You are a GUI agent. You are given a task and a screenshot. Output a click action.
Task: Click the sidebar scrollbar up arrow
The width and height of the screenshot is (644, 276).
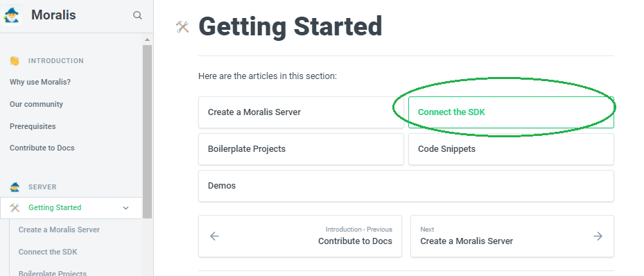coord(148,40)
